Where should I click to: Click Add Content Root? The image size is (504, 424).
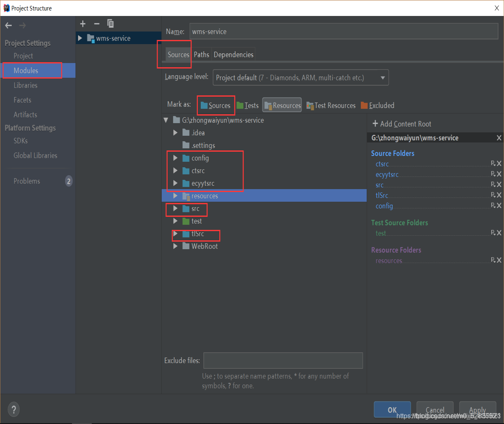click(402, 124)
